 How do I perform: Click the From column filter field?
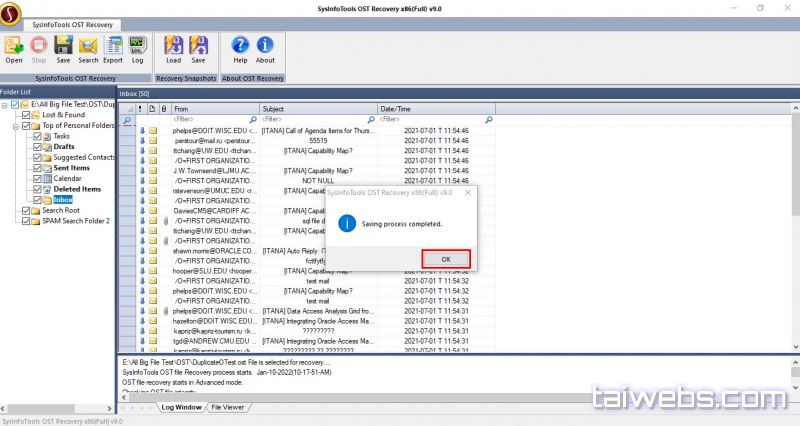pos(214,120)
